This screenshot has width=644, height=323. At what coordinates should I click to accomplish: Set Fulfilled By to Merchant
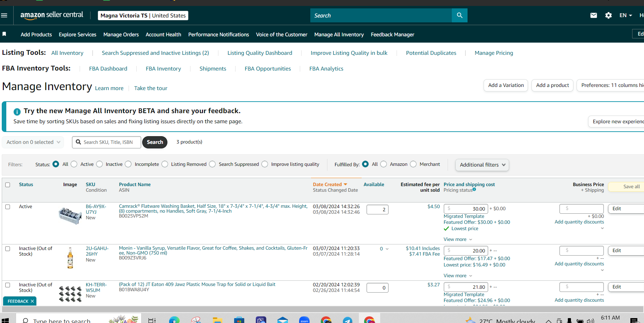pos(413,164)
